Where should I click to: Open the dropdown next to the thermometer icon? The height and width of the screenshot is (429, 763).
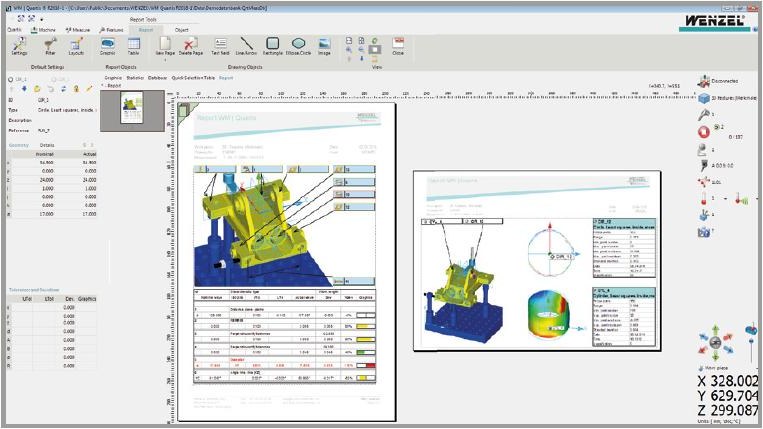[725, 199]
